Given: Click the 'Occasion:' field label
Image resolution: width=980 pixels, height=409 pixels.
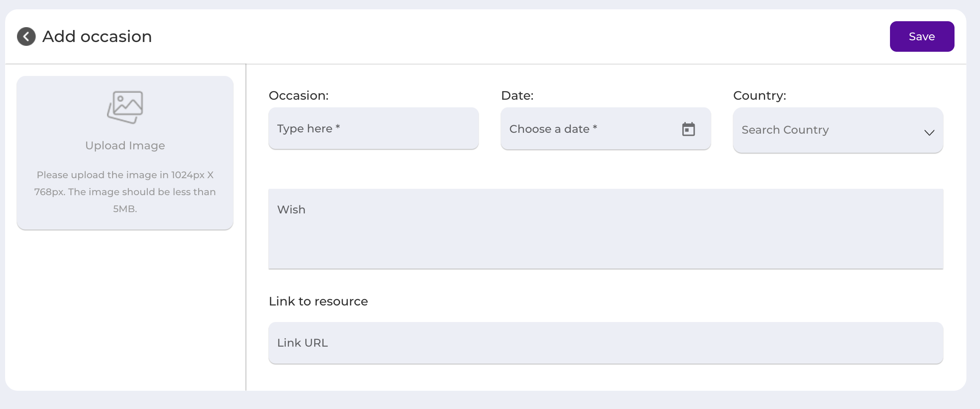Looking at the screenshot, I should pos(299,95).
